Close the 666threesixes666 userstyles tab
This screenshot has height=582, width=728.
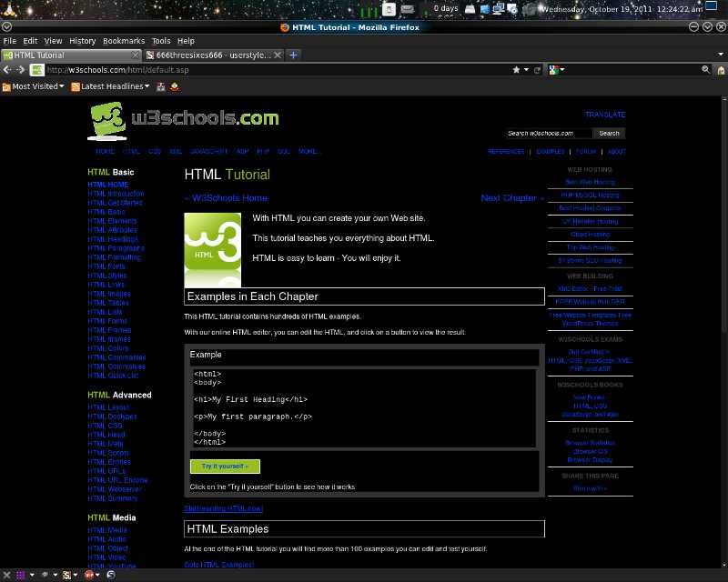[x=278, y=55]
